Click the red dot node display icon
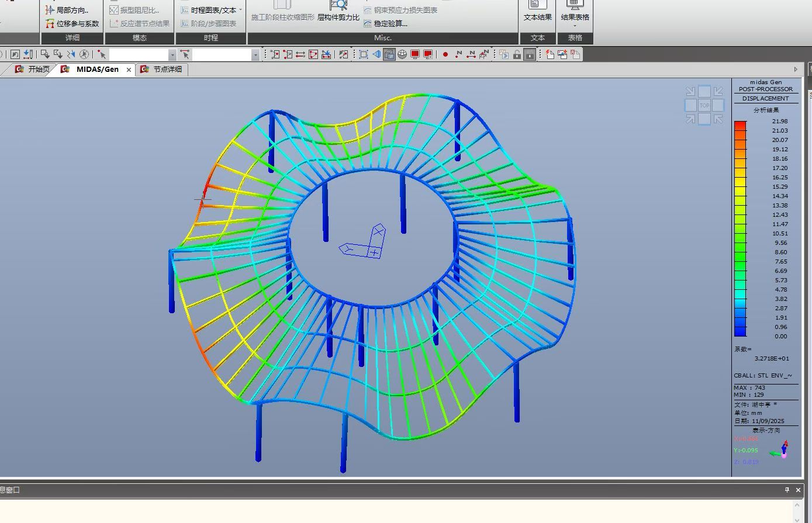Image resolution: width=812 pixels, height=523 pixels. [x=445, y=54]
